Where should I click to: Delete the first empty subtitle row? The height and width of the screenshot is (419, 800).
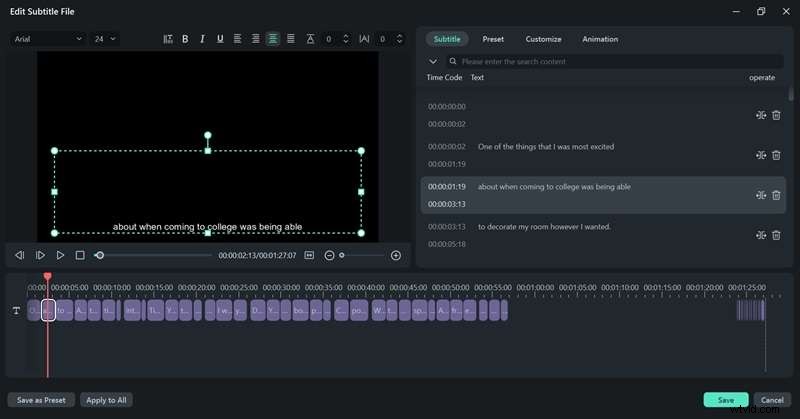[776, 115]
